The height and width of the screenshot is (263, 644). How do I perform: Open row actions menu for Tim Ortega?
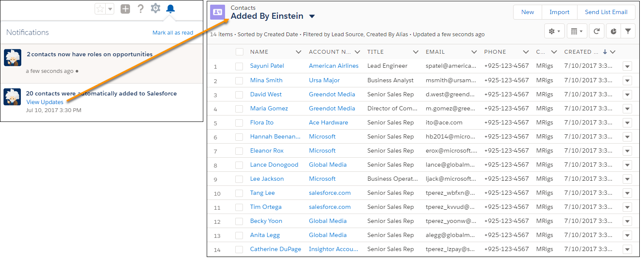click(x=627, y=207)
